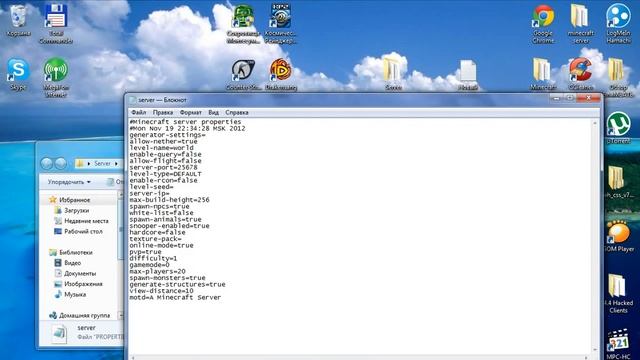Place cursor on line server-port=25678
Image resolution: width=640 pixels, height=360 pixels.
pos(164,167)
